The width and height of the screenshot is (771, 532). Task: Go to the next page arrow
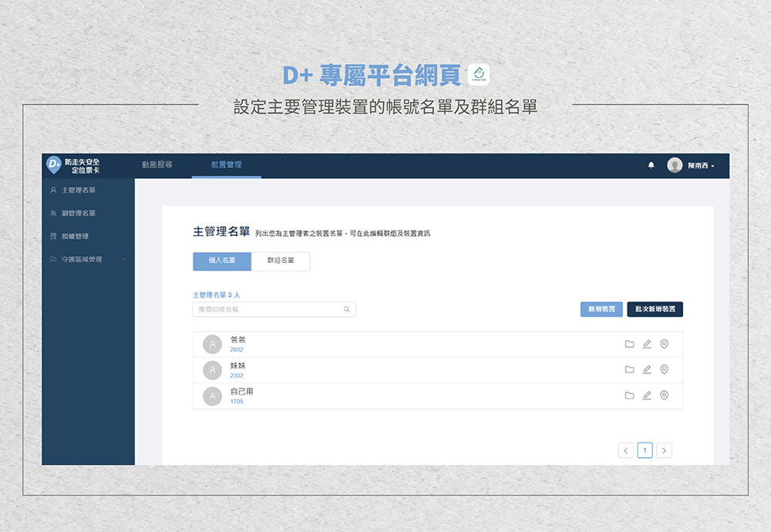tap(665, 450)
